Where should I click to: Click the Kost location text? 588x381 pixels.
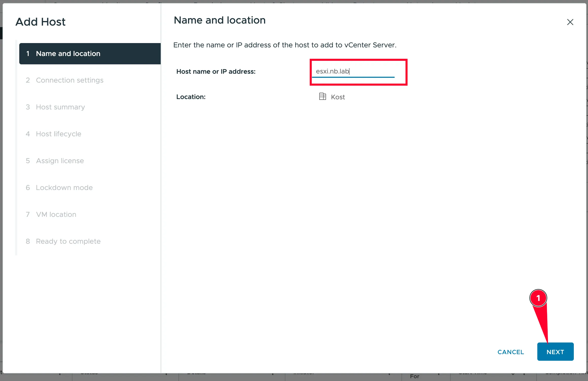338,97
